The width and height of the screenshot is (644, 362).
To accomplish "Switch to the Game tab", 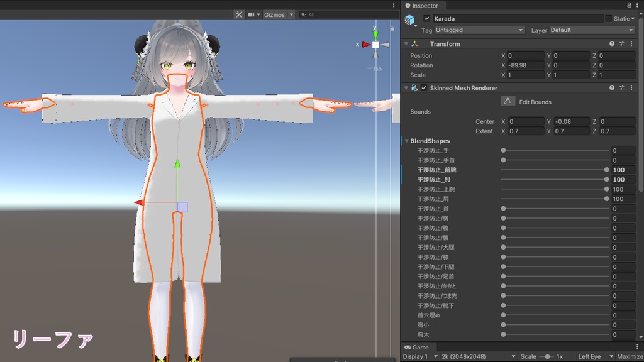I will (416, 347).
